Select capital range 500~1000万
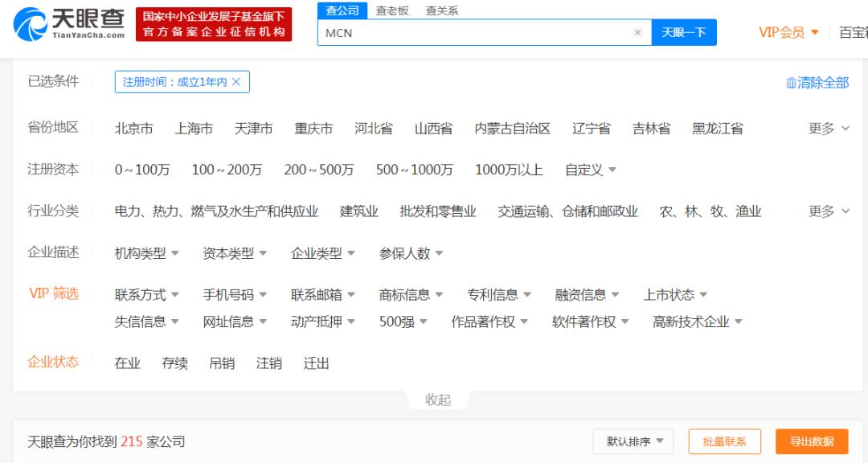The height and width of the screenshot is (463, 868). click(415, 170)
